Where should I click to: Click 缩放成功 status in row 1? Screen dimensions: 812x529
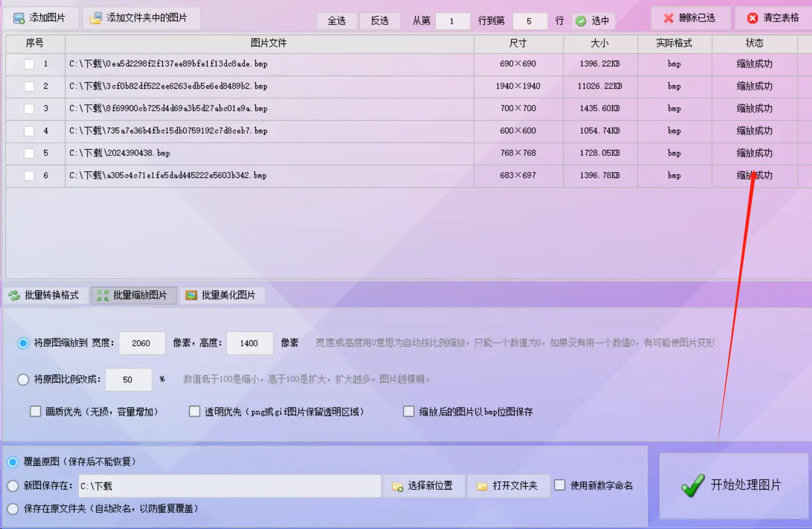[755, 64]
